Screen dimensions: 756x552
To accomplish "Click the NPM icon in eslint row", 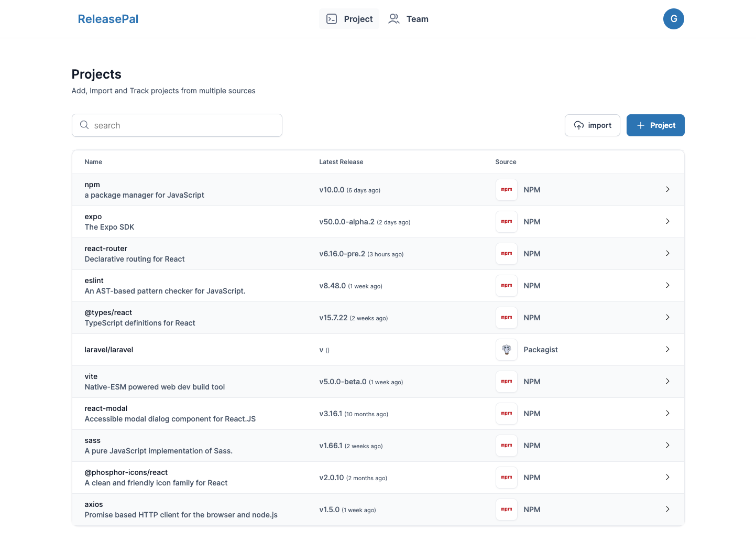I will tap(507, 286).
